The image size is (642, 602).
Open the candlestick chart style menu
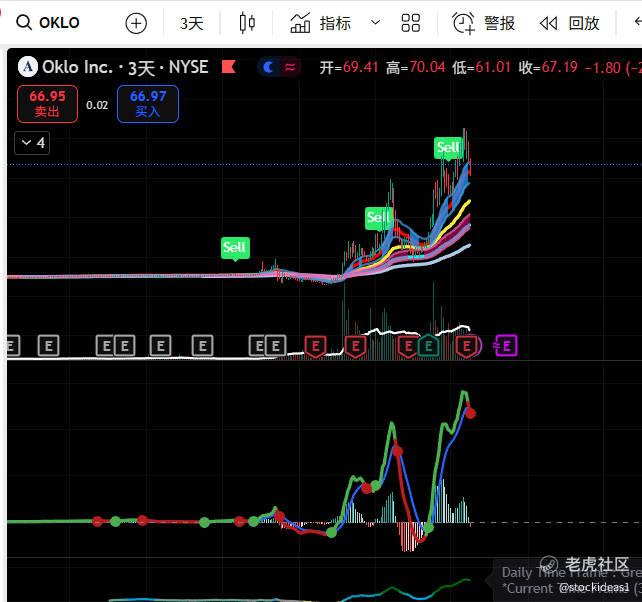coord(247,23)
